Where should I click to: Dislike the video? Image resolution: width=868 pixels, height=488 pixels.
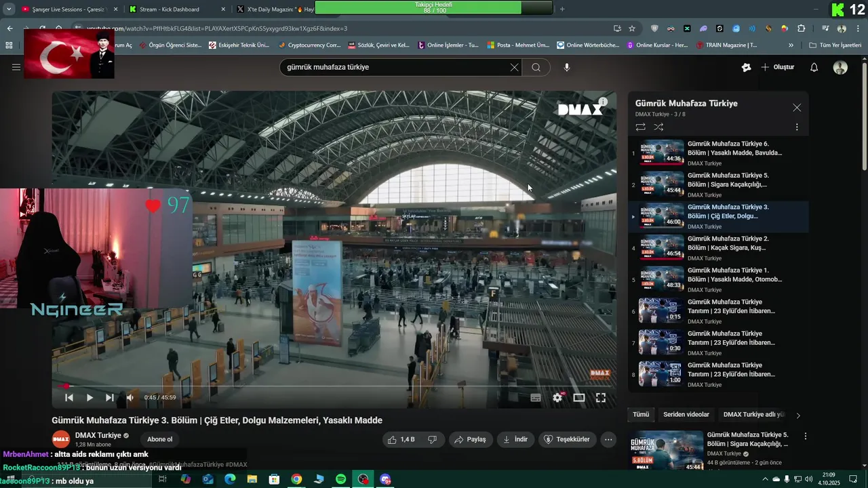pyautogui.click(x=432, y=439)
